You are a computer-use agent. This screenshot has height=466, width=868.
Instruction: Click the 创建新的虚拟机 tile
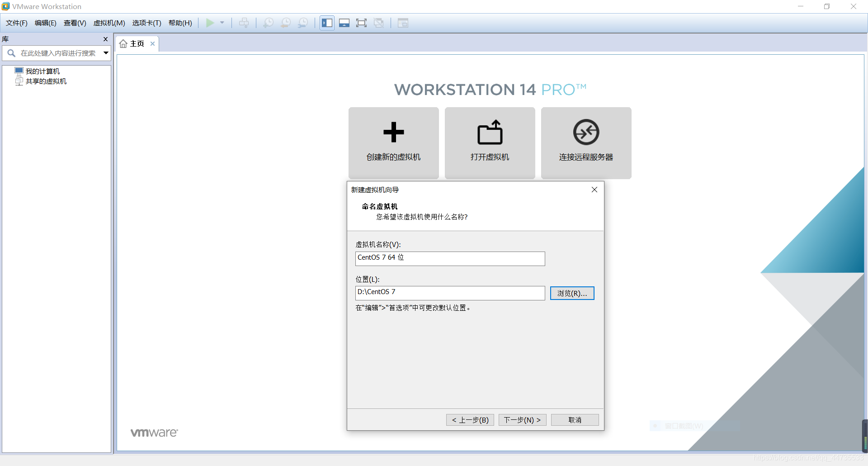coord(394,143)
